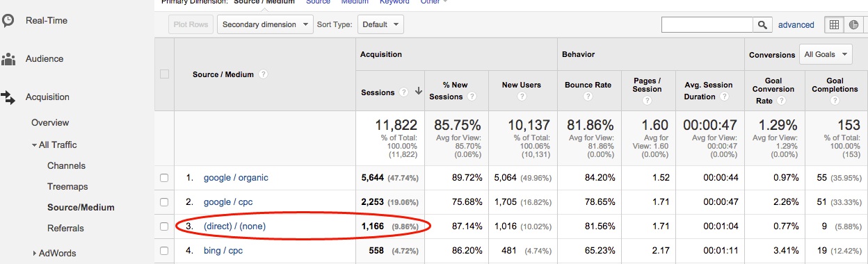The width and height of the screenshot is (868, 264).
Task: Open help icon under Bounce Rate header
Action: coord(588,97)
